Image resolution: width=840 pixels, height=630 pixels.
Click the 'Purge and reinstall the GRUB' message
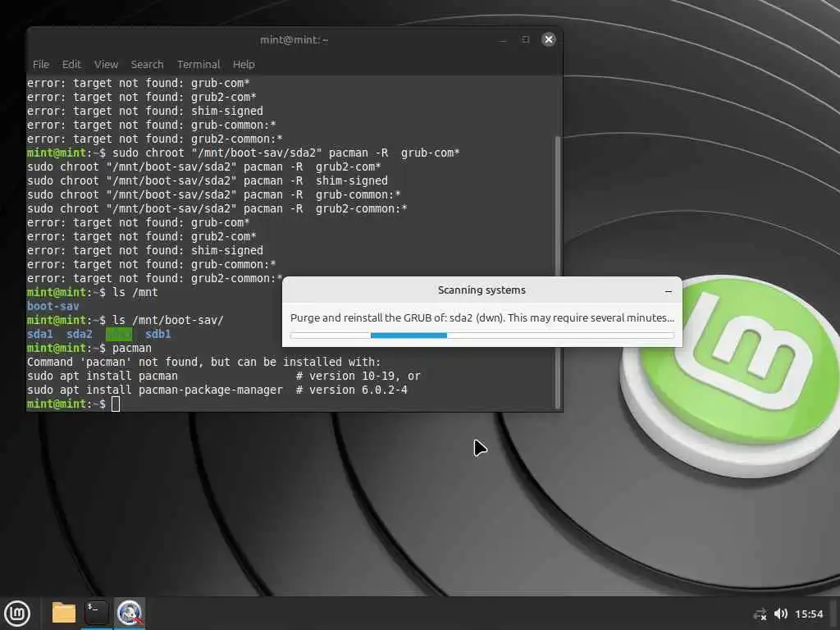click(482, 317)
